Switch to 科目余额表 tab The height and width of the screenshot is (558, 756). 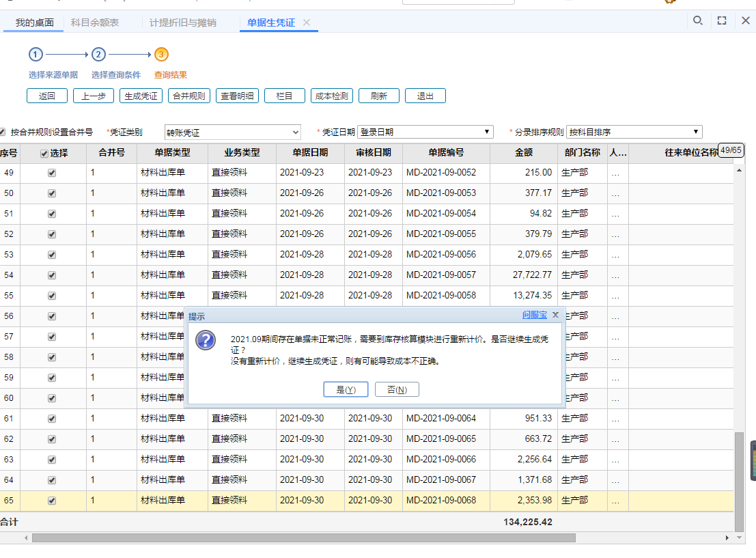click(95, 23)
